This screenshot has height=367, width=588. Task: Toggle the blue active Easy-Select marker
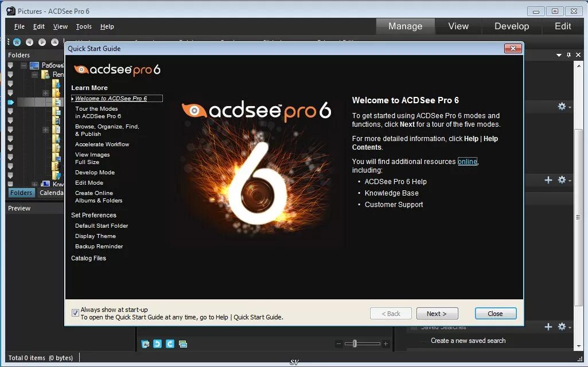pos(10,102)
